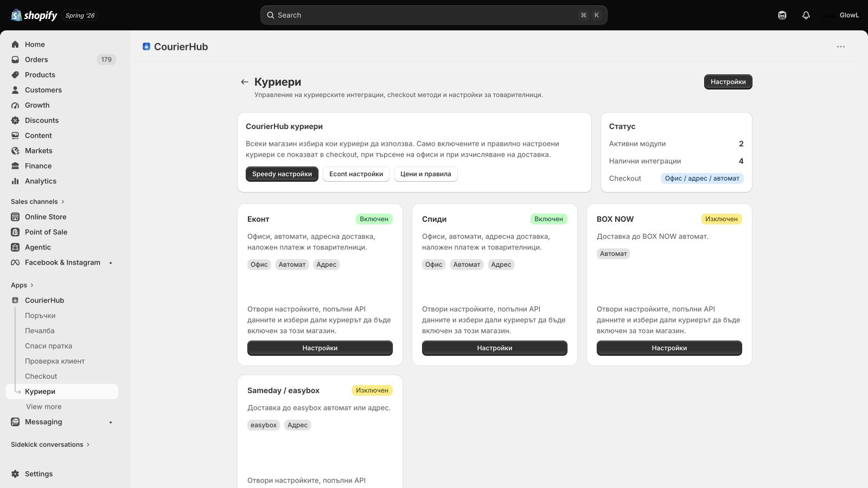Click the Online Store icon
The height and width of the screenshot is (488, 868).
tap(15, 217)
